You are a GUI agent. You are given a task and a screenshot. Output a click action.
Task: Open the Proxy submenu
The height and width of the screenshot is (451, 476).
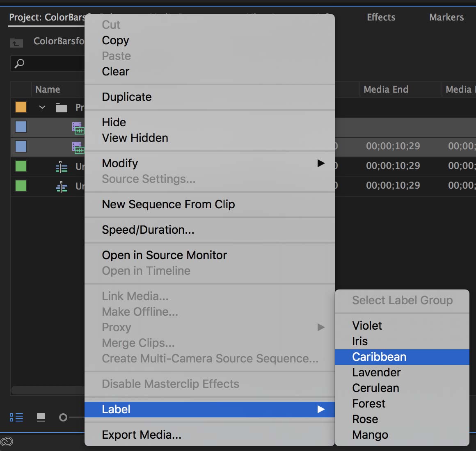(116, 327)
